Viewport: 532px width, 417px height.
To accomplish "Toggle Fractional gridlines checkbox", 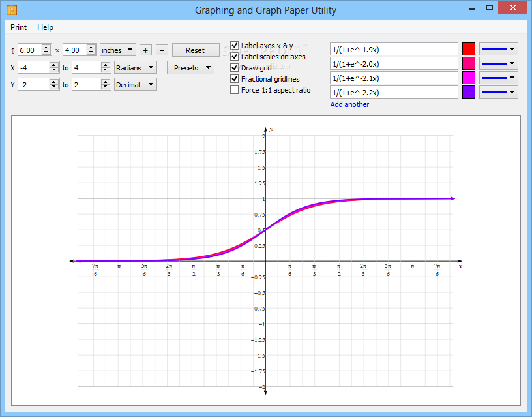I will pyautogui.click(x=234, y=79).
